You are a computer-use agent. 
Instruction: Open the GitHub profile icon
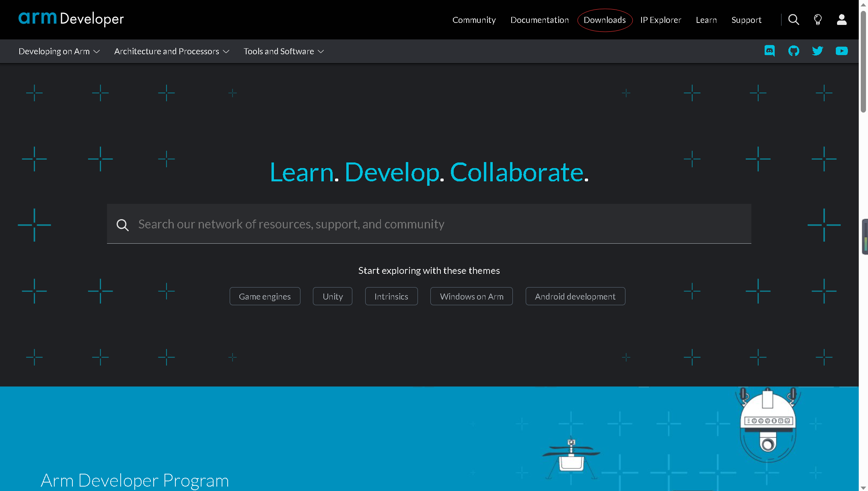tap(794, 51)
